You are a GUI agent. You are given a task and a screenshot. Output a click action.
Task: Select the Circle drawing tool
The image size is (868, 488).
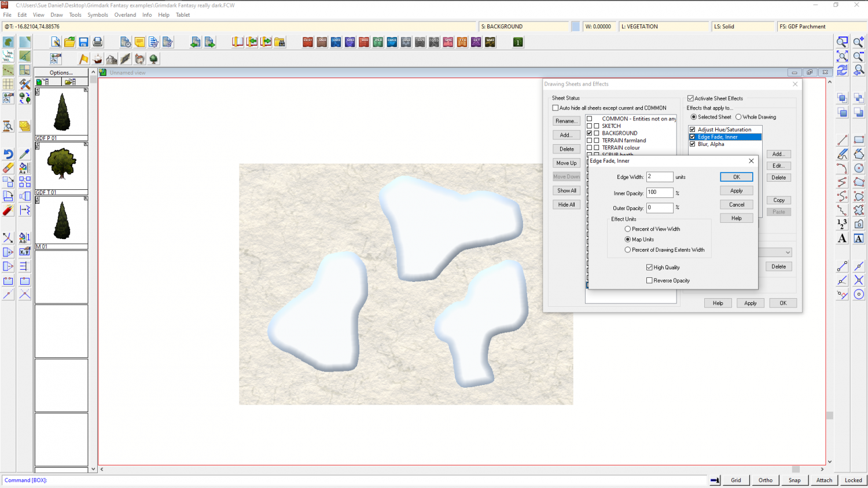click(x=859, y=168)
